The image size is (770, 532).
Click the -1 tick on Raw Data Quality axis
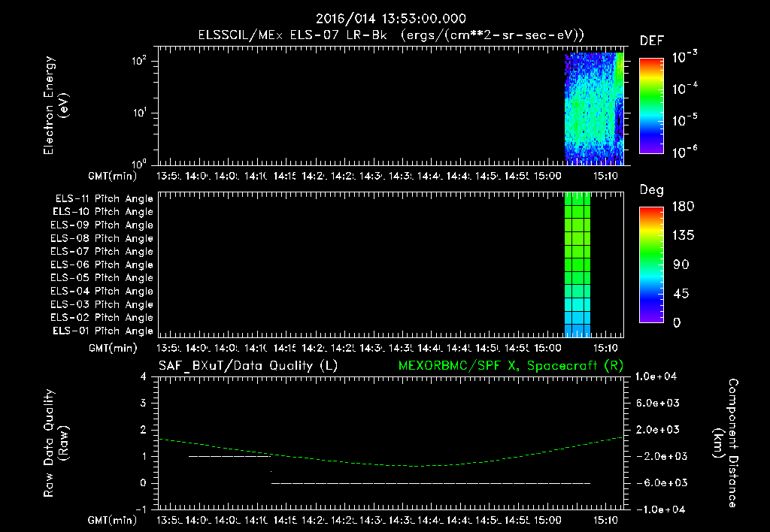pos(141,509)
